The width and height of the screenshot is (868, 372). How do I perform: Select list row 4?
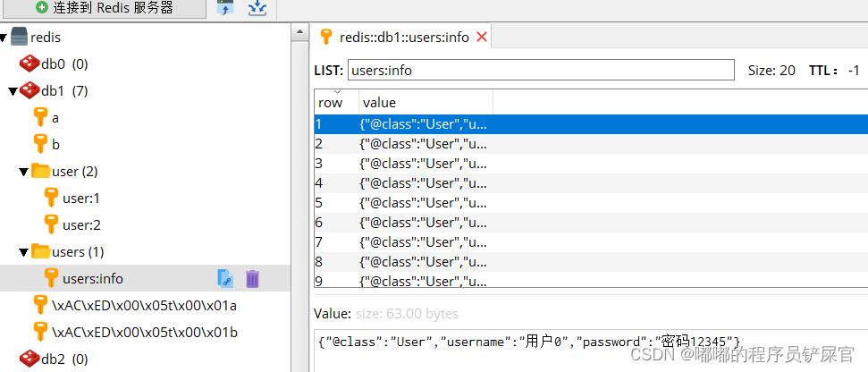pos(591,183)
